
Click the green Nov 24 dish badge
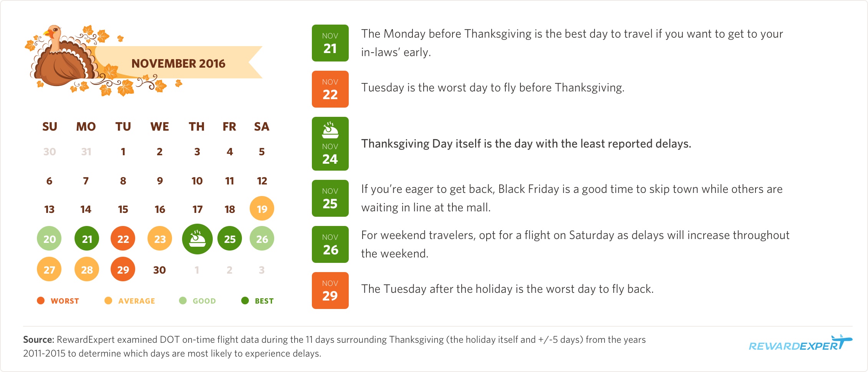[330, 143]
